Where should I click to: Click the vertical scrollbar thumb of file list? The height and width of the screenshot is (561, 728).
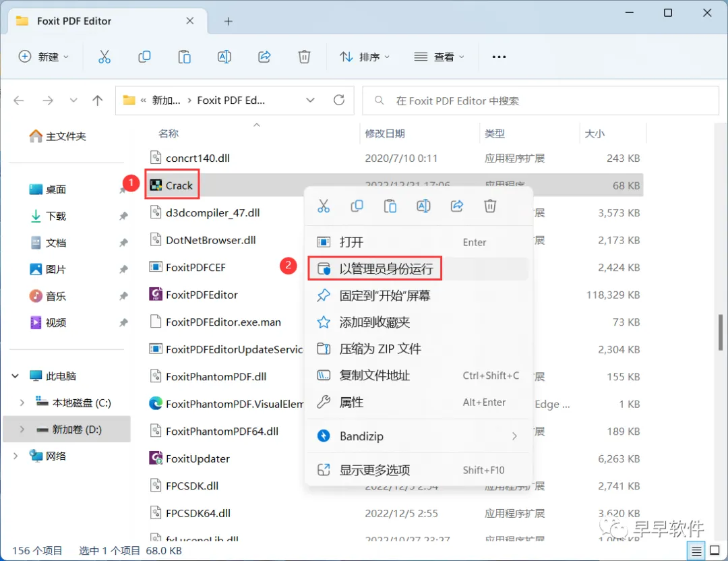click(720, 332)
